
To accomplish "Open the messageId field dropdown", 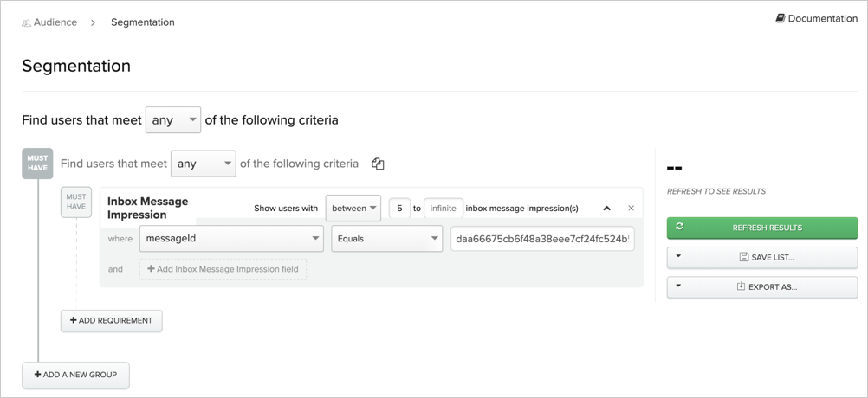I will (x=231, y=239).
